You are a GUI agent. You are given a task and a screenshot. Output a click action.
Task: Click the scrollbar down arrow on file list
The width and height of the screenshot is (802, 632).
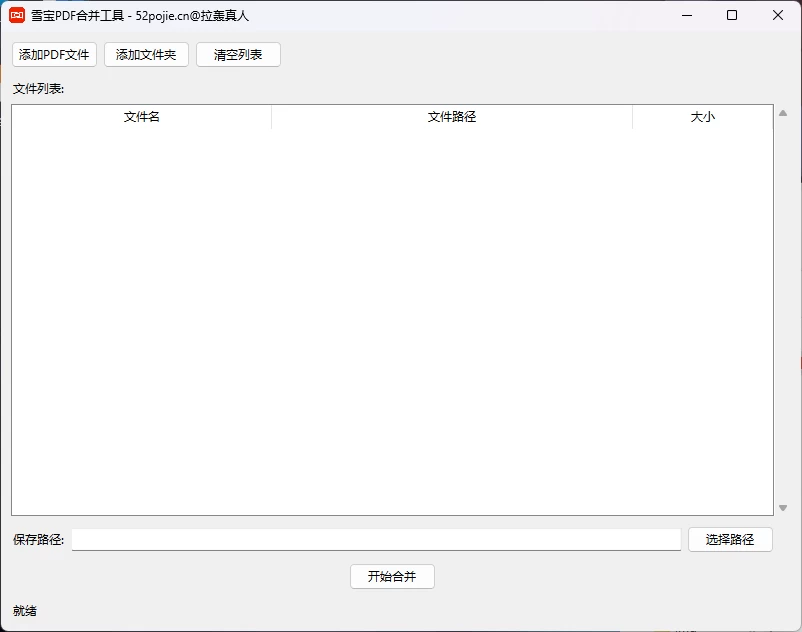(783, 508)
